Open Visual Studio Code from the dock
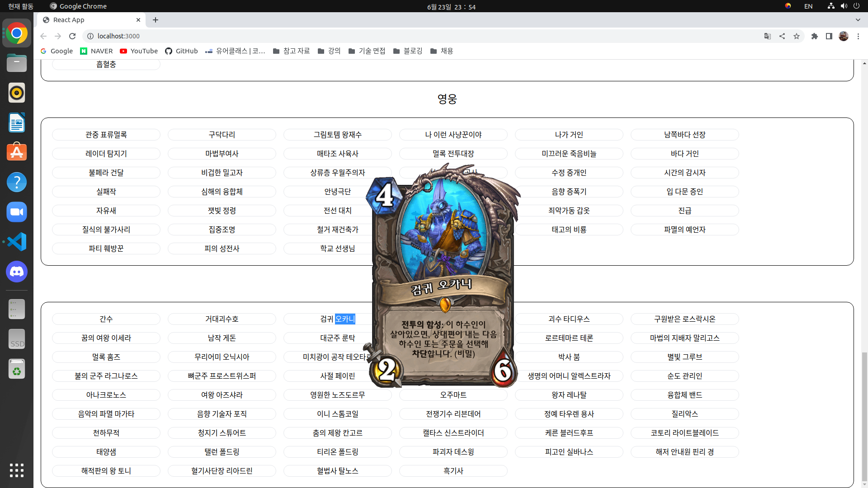The width and height of the screenshot is (868, 488). point(17,242)
